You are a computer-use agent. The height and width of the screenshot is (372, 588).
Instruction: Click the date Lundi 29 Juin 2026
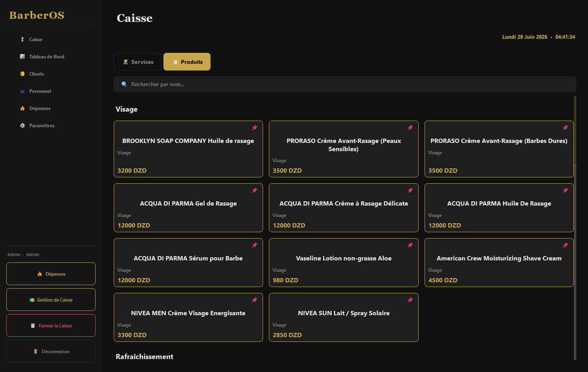click(x=524, y=37)
